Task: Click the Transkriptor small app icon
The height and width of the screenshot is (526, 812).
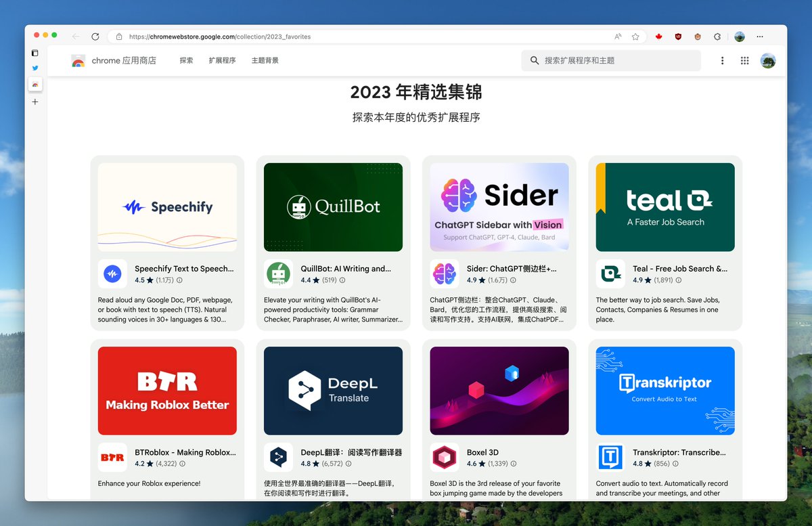Action: click(x=610, y=458)
